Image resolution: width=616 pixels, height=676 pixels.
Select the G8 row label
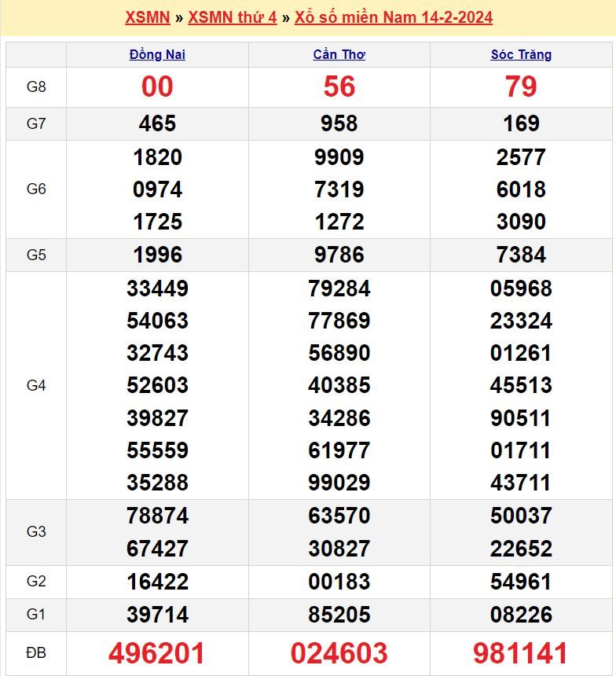point(36,86)
